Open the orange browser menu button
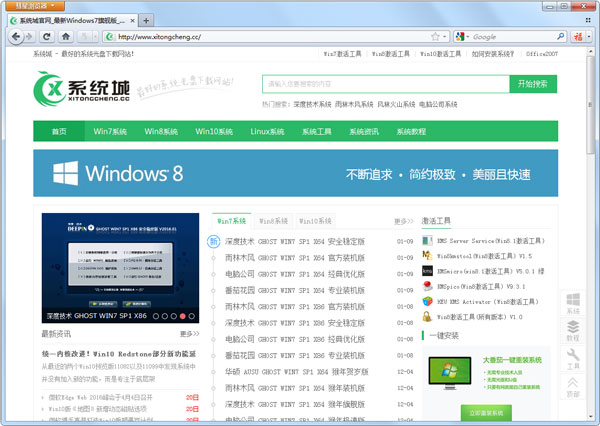The image size is (600, 426). click(x=35, y=5)
